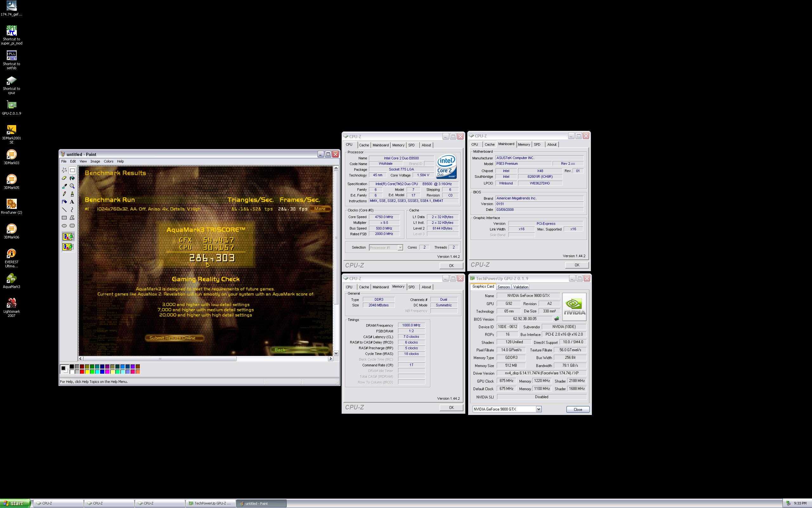Select the Brush tool in Paint

pyautogui.click(x=72, y=194)
